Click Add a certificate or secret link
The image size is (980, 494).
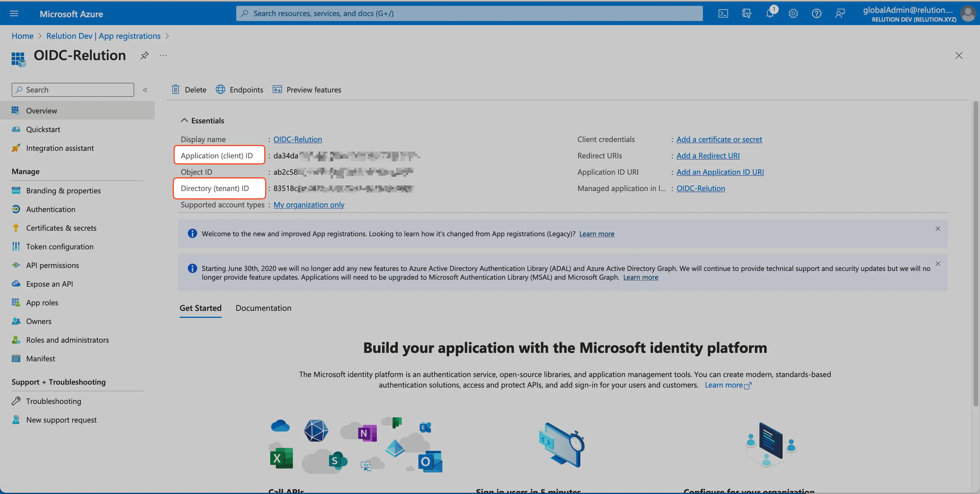click(x=719, y=139)
